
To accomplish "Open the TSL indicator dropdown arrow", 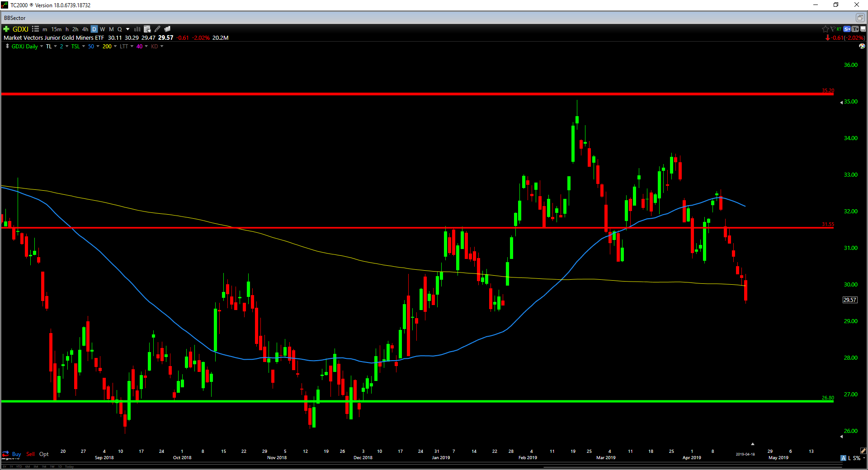I will coord(84,46).
